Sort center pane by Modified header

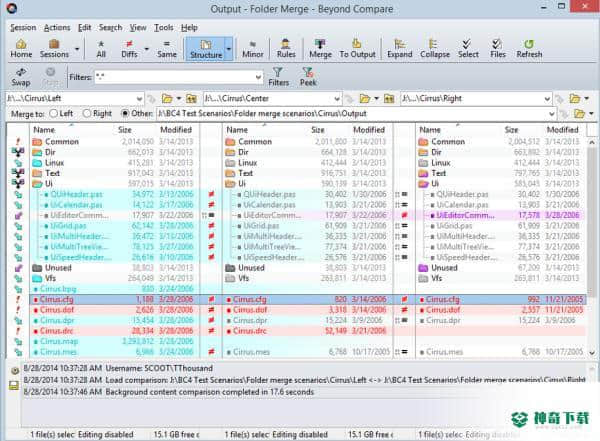pos(369,130)
